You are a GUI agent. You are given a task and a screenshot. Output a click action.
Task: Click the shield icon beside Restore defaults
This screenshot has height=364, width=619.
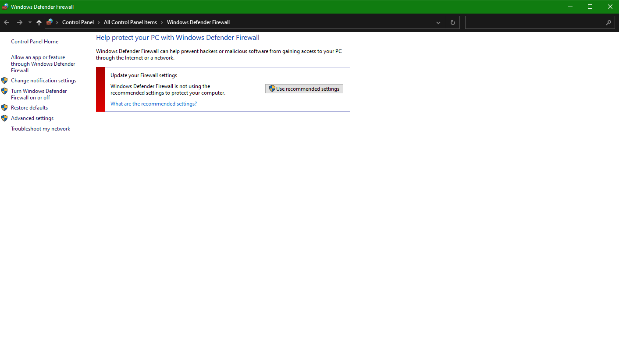point(4,107)
